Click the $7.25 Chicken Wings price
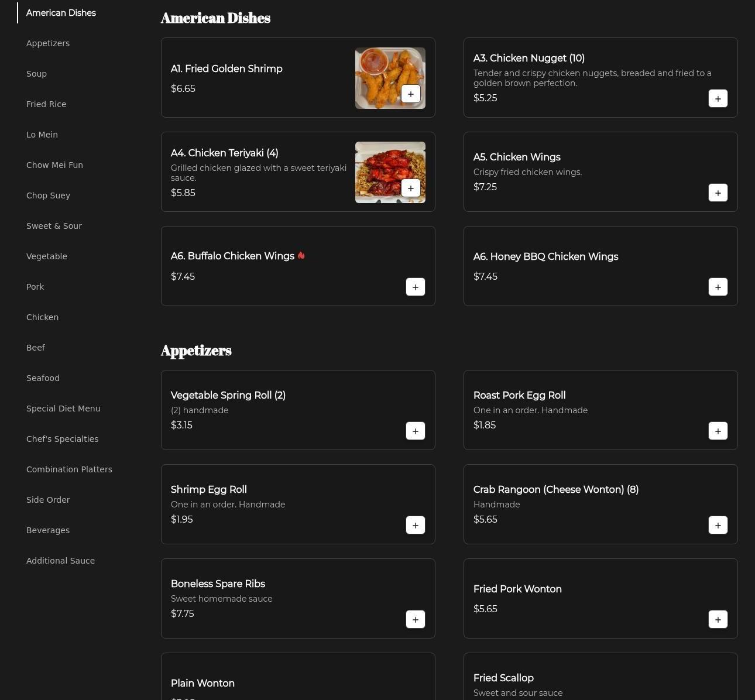The height and width of the screenshot is (700, 755). coord(485,187)
